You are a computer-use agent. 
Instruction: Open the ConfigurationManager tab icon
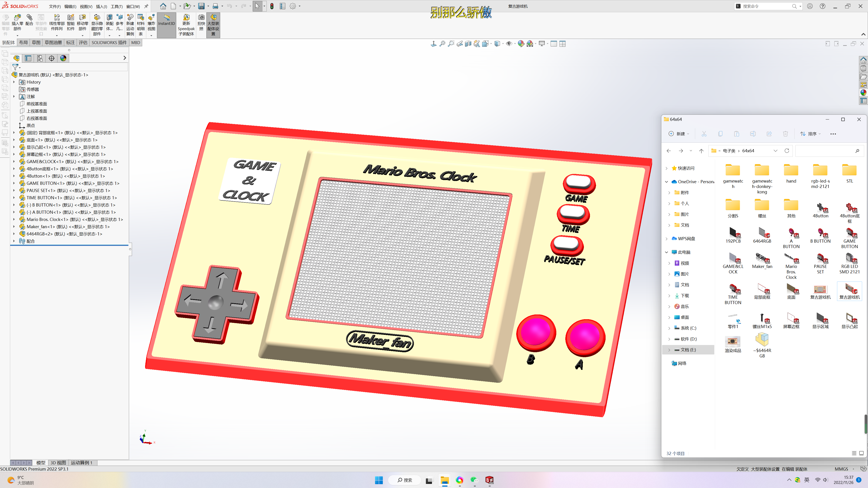(x=40, y=58)
